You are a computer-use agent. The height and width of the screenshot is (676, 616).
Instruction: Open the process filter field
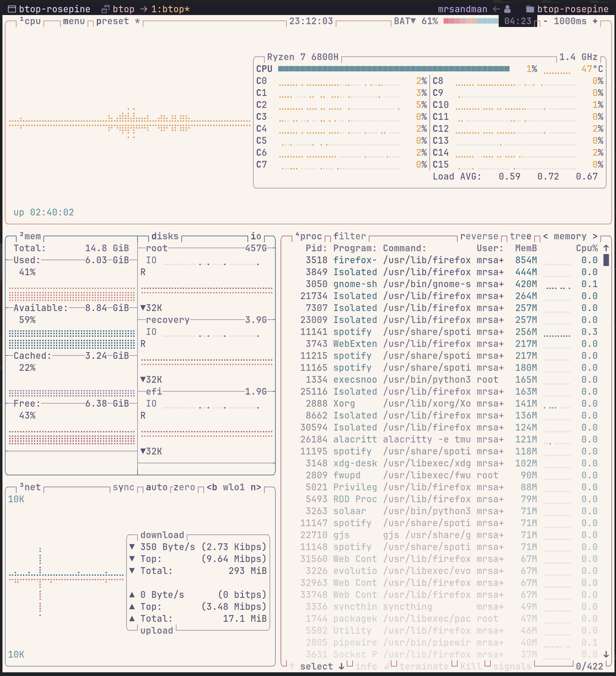(349, 236)
